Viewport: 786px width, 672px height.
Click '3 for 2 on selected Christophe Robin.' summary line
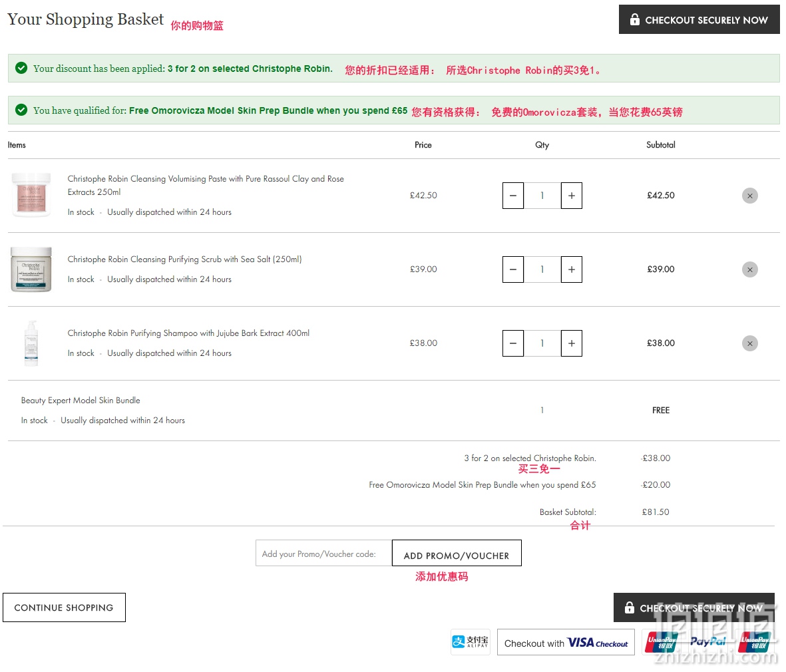[530, 458]
